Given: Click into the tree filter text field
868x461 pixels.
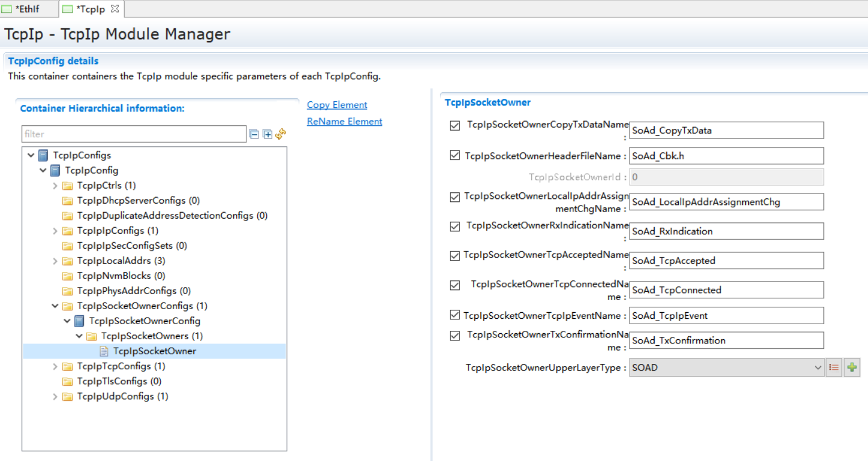Looking at the screenshot, I should pyautogui.click(x=134, y=134).
